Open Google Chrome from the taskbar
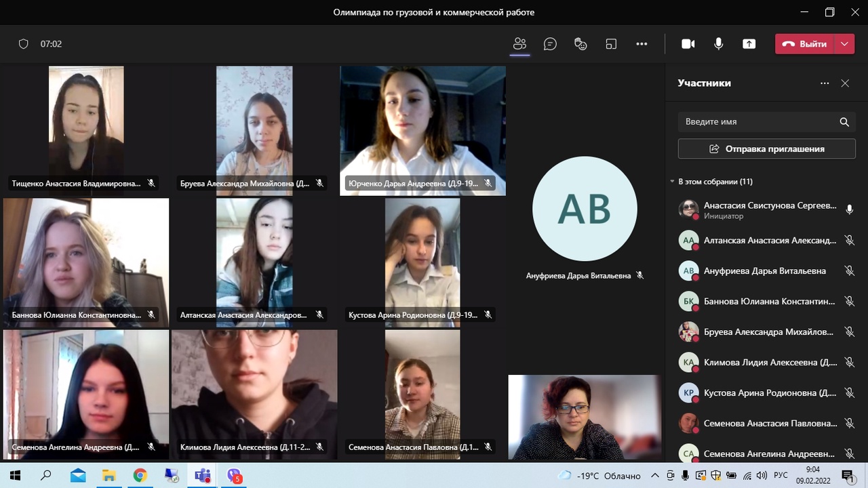 coord(140,476)
